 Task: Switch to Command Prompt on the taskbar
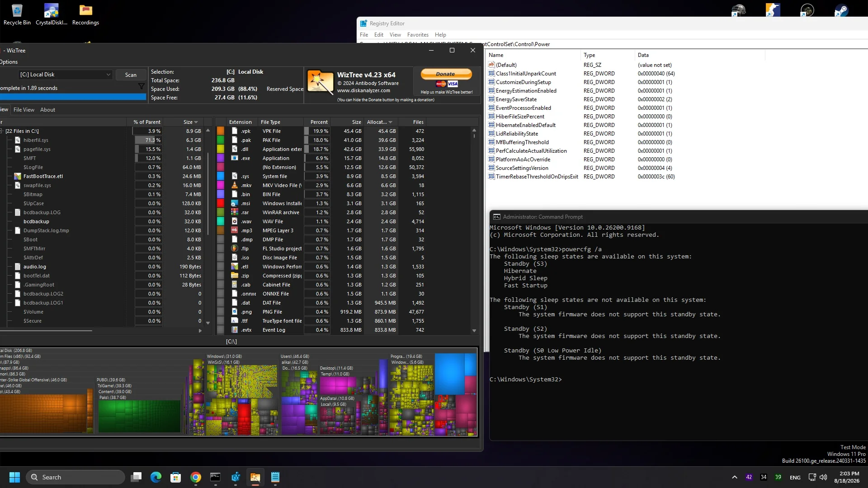click(216, 477)
